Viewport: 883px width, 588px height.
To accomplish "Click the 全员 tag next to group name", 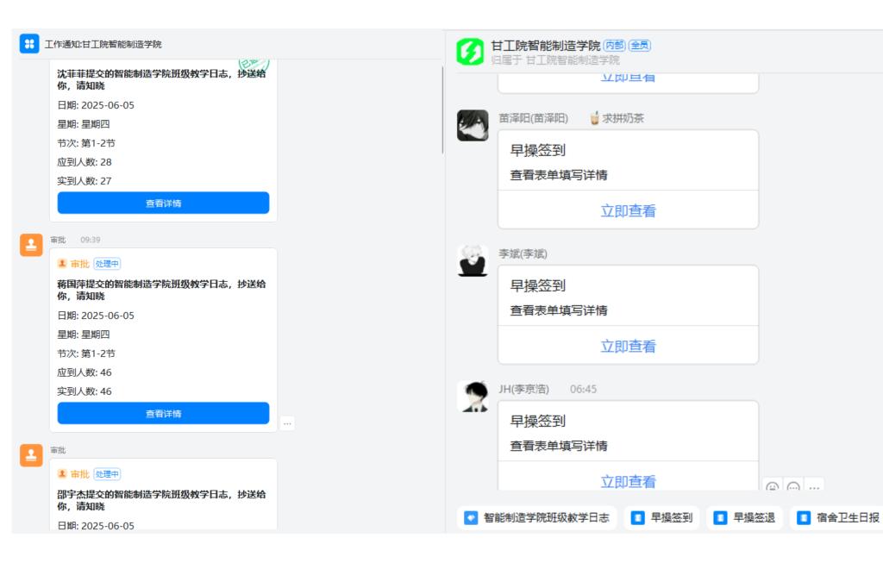I will [639, 45].
